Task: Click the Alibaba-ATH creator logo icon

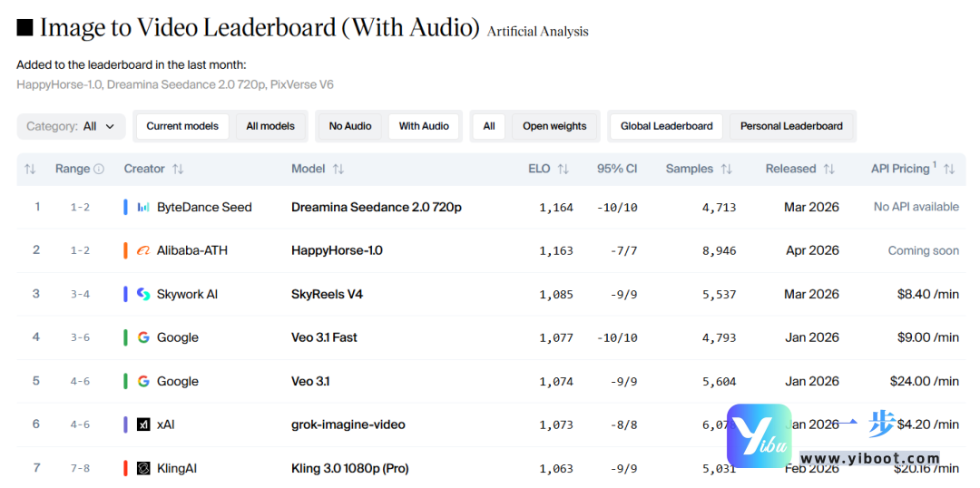Action: [143, 251]
